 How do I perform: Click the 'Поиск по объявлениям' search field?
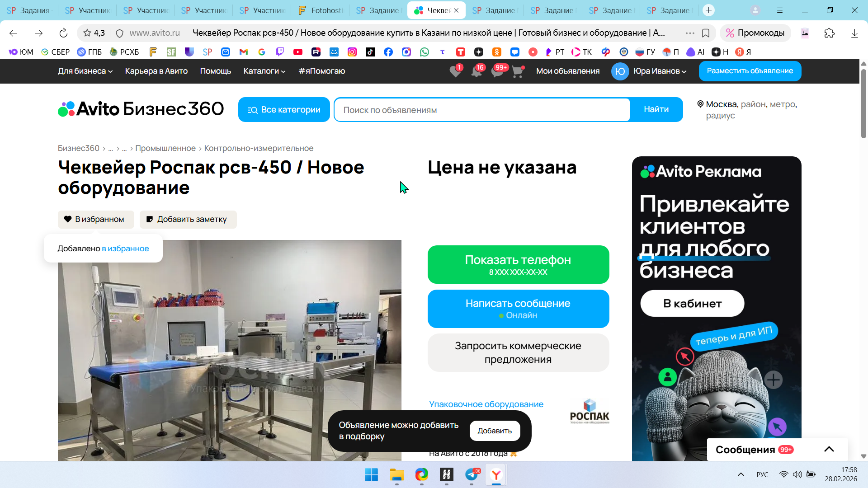(481, 110)
